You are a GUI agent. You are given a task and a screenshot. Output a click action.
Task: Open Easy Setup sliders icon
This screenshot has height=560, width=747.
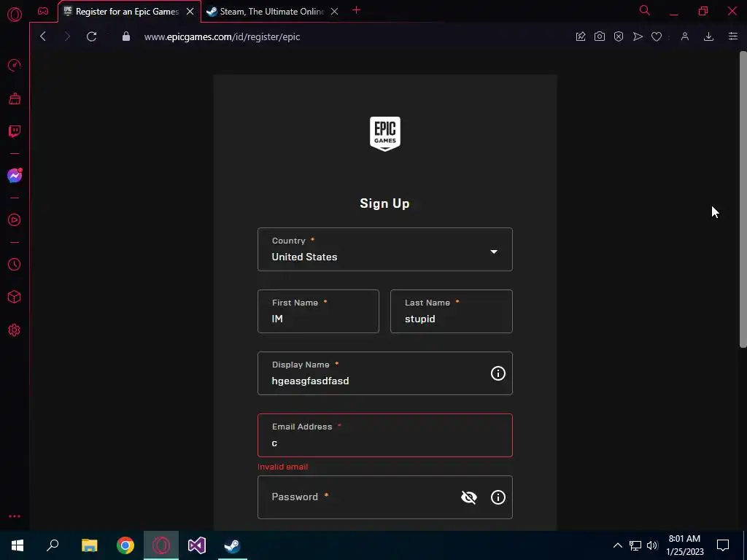pyautogui.click(x=732, y=36)
